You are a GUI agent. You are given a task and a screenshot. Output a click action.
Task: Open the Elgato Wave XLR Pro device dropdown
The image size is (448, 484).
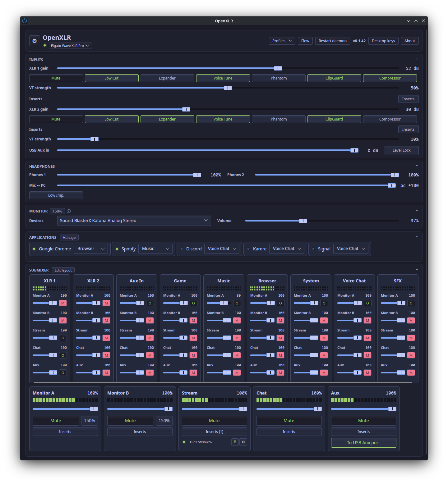click(70, 46)
